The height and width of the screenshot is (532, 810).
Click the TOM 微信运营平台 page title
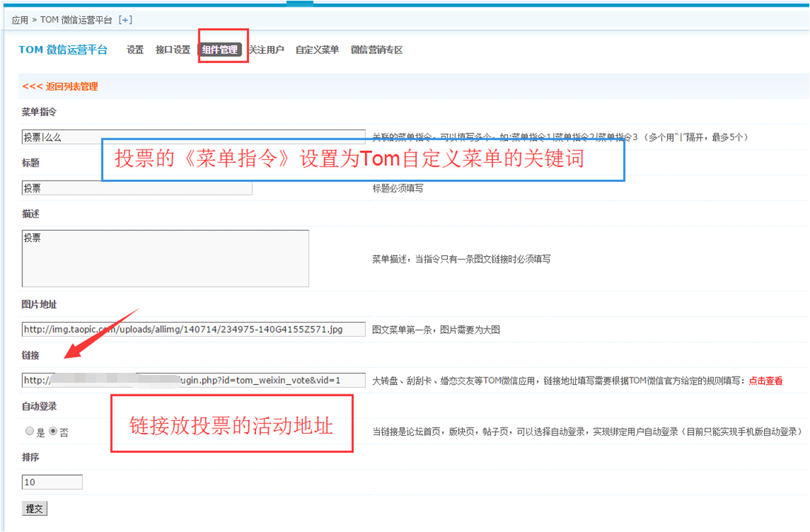63,50
